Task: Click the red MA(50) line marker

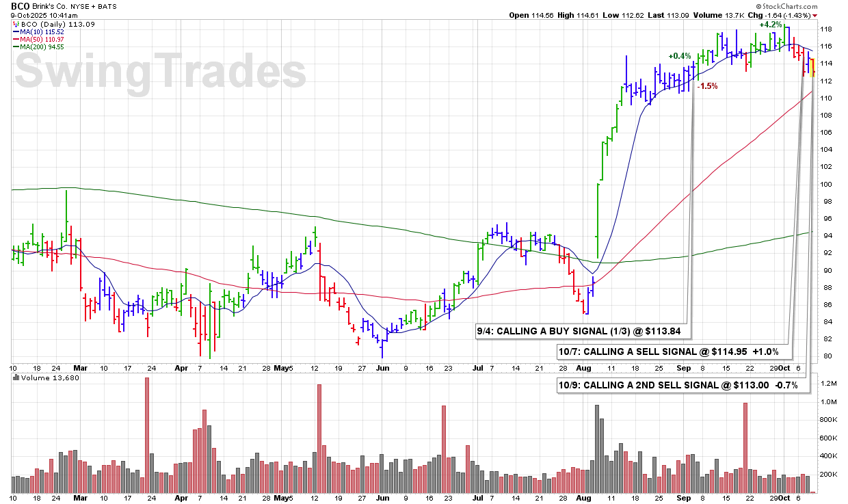Action: pyautogui.click(x=17, y=40)
